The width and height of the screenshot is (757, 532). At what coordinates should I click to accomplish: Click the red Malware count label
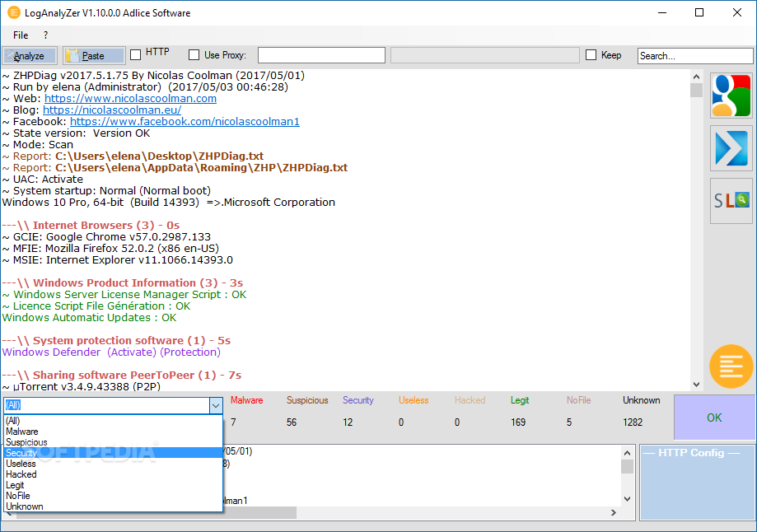point(246,400)
